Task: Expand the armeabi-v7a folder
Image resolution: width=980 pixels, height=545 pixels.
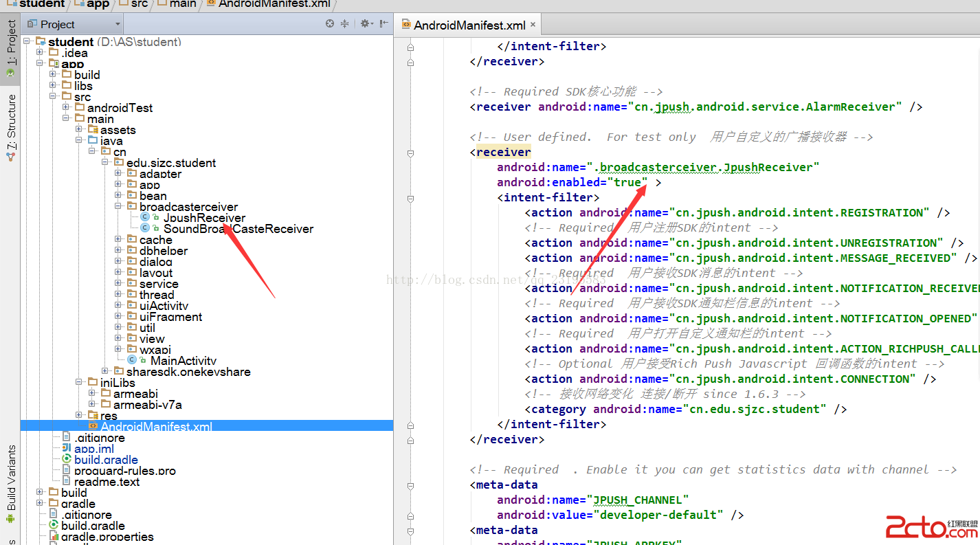Action: pyautogui.click(x=92, y=405)
